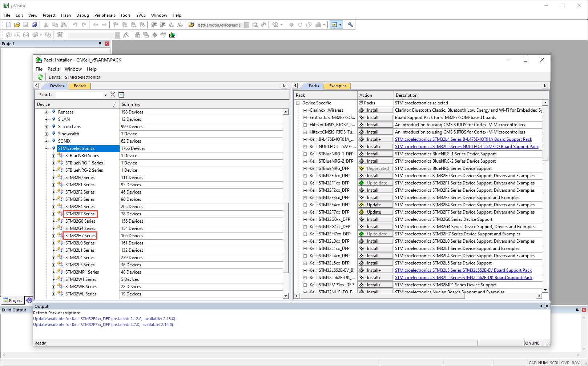The image size is (588, 366).
Task: Expand the Renesas vendor node
Action: [x=46, y=112]
